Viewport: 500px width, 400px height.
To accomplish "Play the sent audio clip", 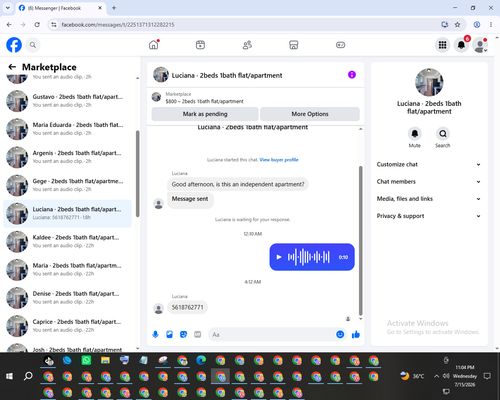I will 279,257.
